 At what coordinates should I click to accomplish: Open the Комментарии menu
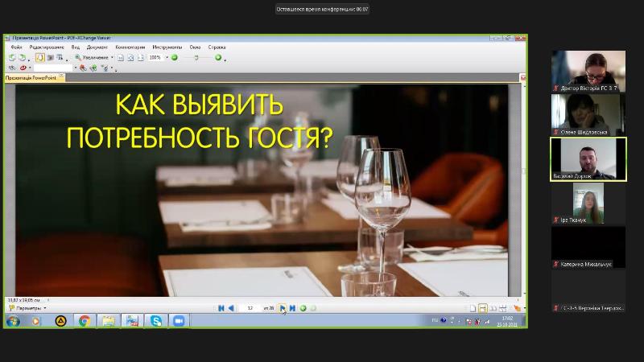[x=130, y=47]
